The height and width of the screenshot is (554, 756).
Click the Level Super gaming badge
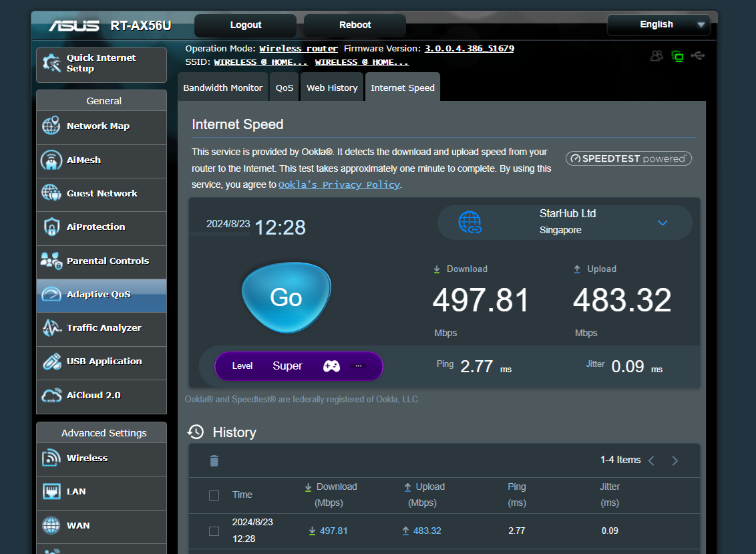[x=299, y=366]
